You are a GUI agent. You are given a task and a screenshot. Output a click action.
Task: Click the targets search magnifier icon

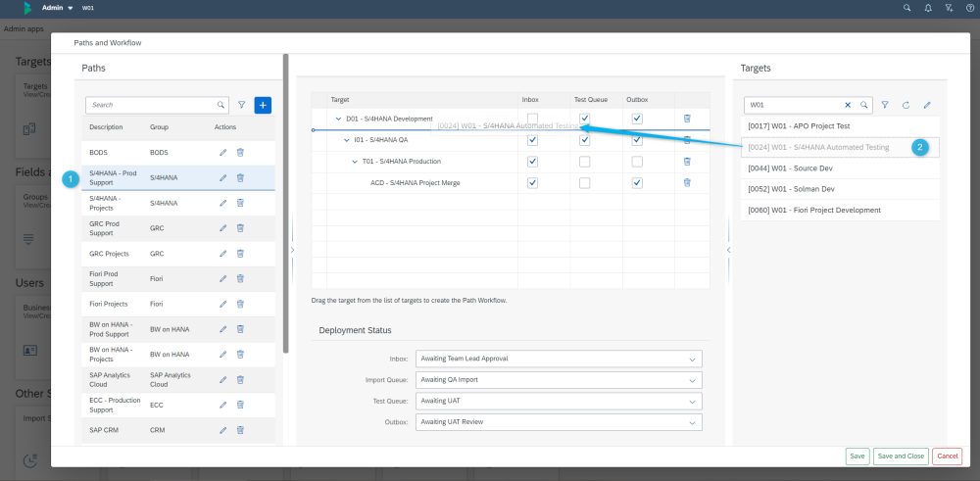coord(863,105)
